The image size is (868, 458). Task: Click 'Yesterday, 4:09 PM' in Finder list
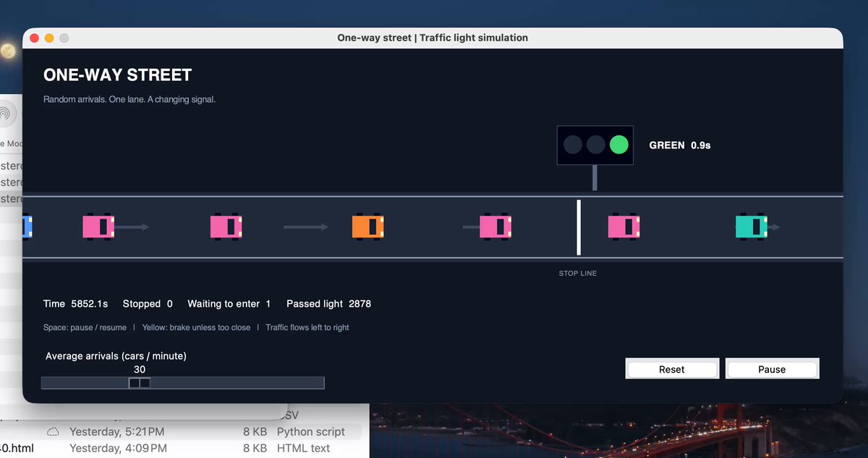coord(118,449)
